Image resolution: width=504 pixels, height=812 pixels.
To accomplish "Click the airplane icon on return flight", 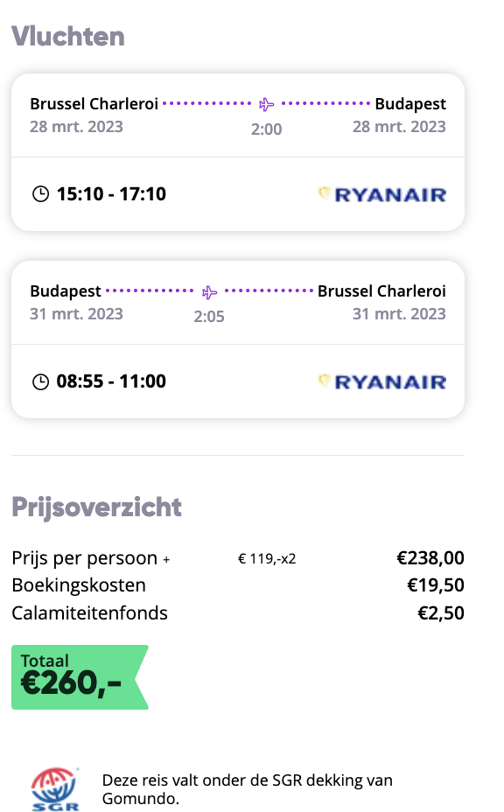I will click(209, 292).
